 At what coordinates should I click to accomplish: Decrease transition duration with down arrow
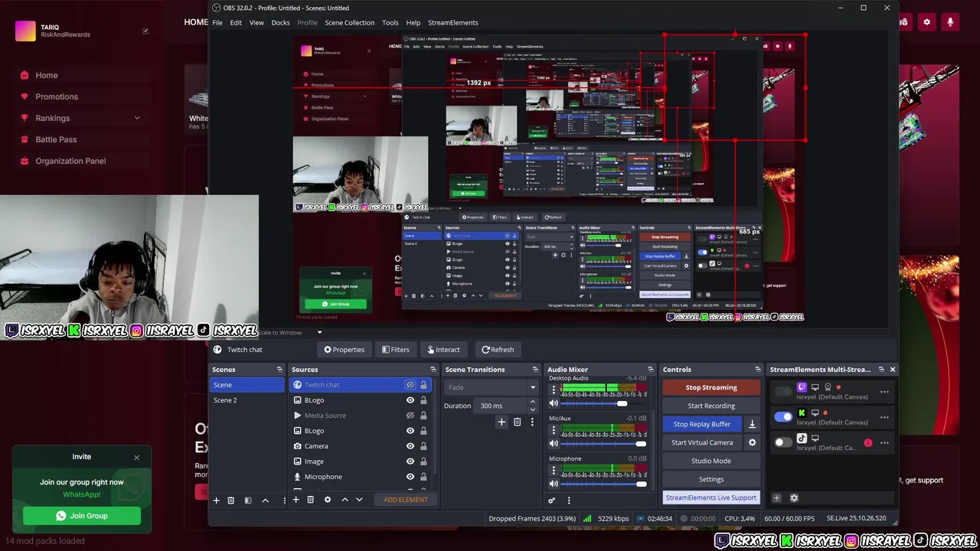(533, 409)
